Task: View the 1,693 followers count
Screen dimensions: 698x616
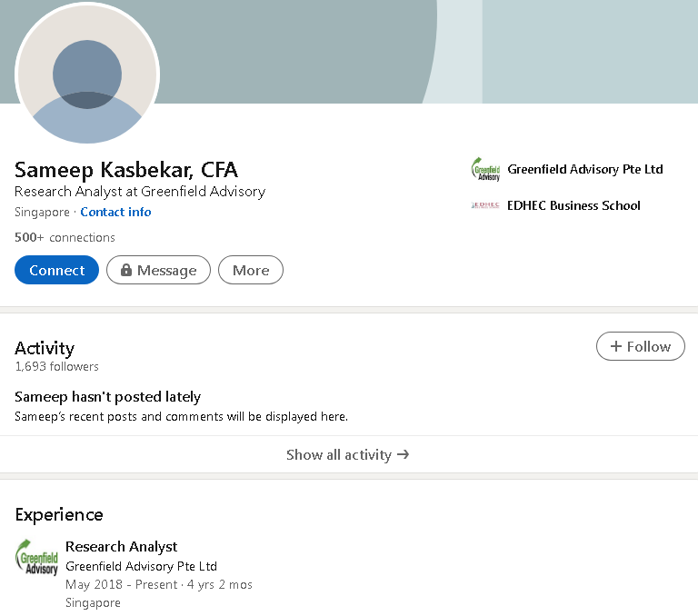Action: coord(56,366)
